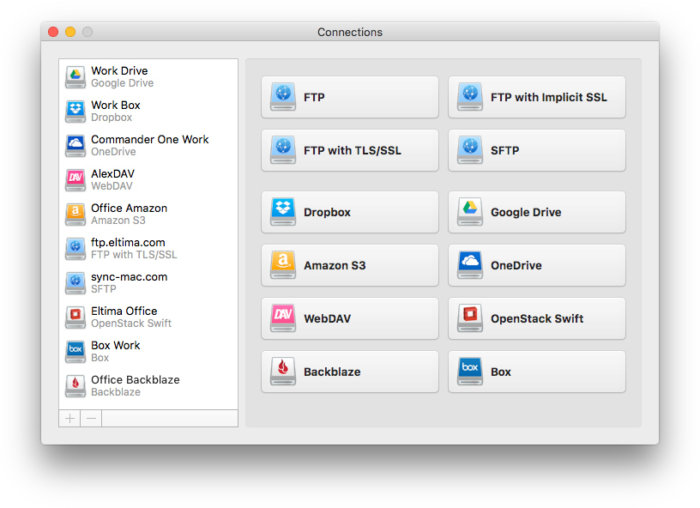Click the Dropbox icon next to Work Box
The height and width of the screenshot is (508, 700).
[75, 111]
